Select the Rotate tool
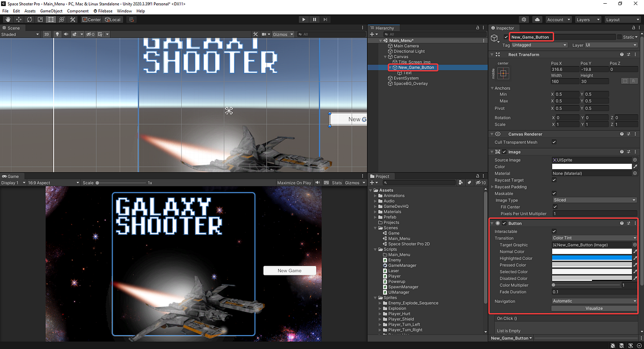The width and height of the screenshot is (644, 349). coord(29,19)
